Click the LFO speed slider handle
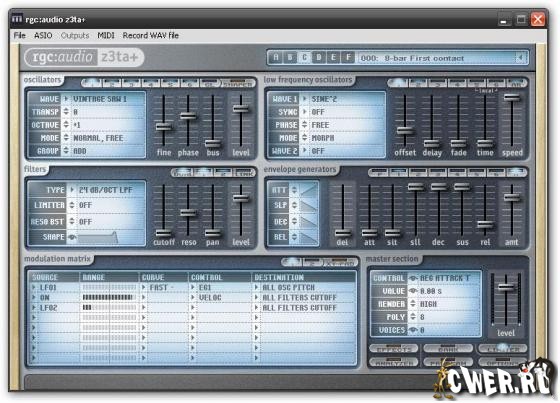 512,97
